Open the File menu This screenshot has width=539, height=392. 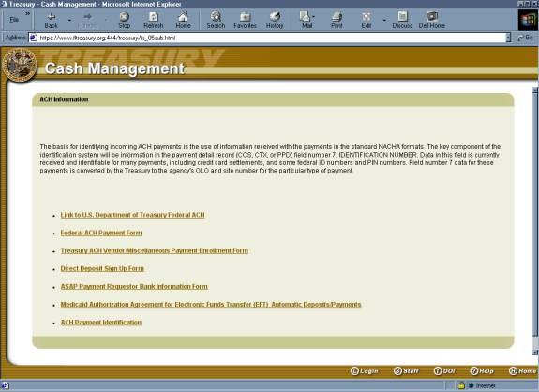(x=14, y=20)
